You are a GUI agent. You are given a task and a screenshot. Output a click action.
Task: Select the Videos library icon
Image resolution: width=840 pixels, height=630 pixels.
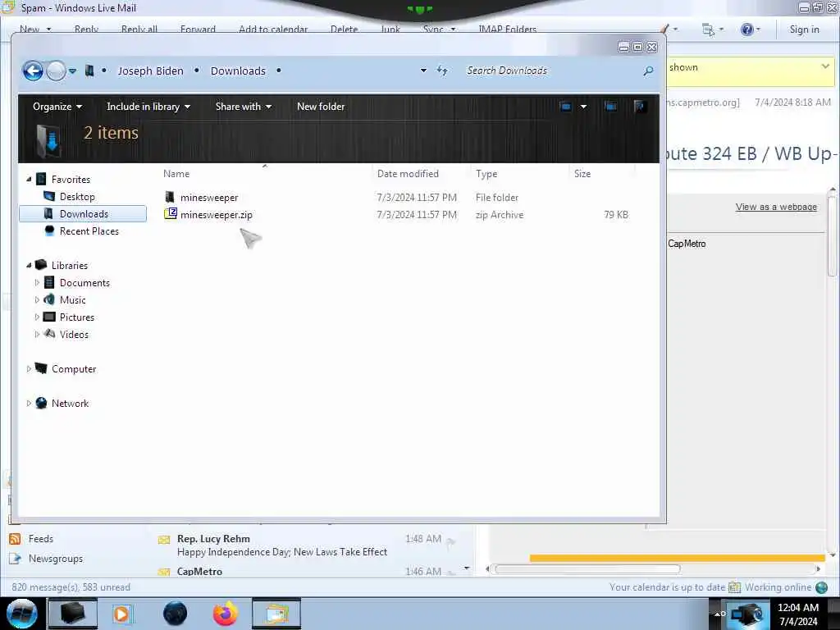49,334
